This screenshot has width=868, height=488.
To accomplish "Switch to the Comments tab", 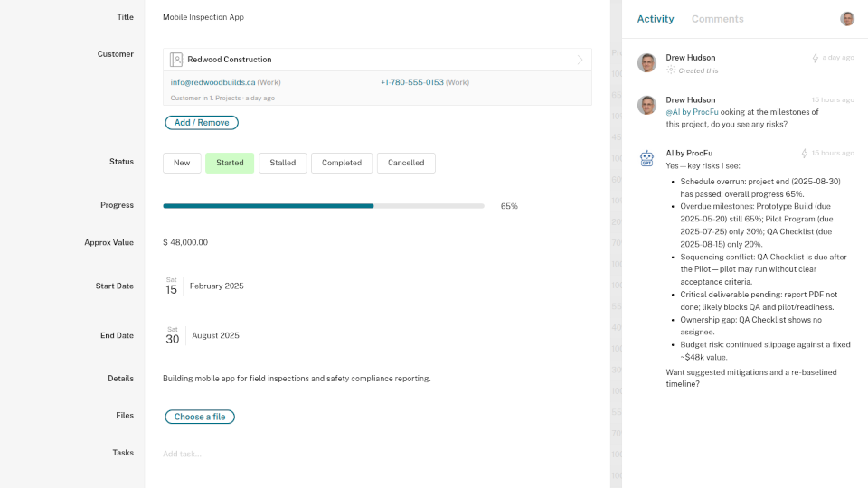I will point(717,19).
